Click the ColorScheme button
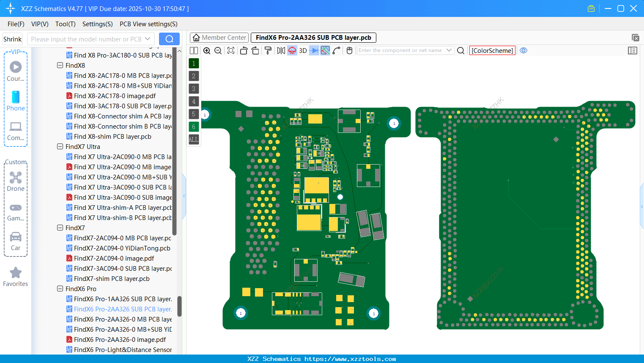The image size is (644, 363). click(x=492, y=50)
